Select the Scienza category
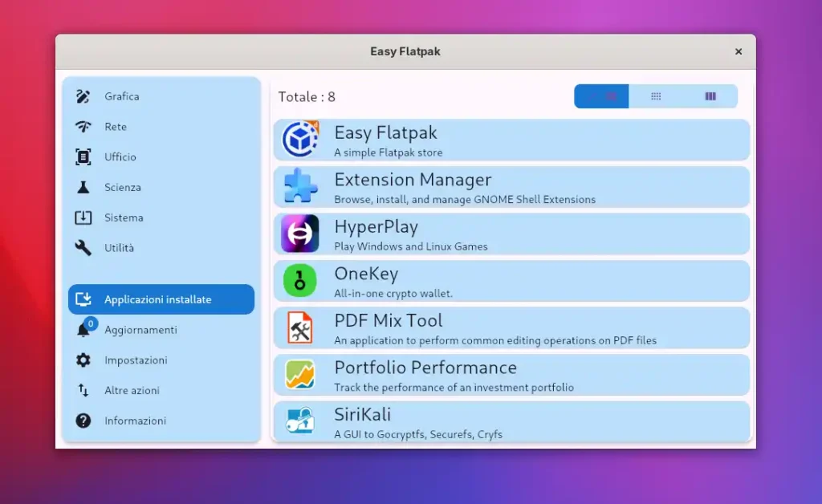This screenshot has width=822, height=504. coord(122,187)
